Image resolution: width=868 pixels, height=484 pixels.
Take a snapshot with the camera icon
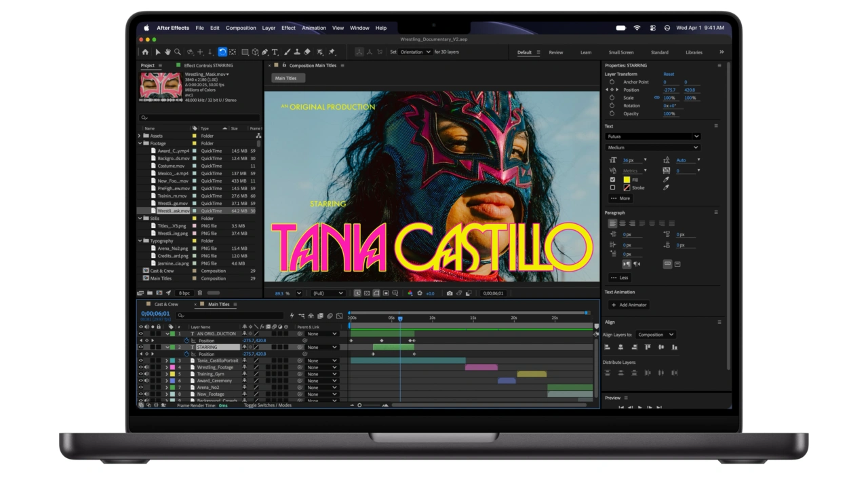450,293
